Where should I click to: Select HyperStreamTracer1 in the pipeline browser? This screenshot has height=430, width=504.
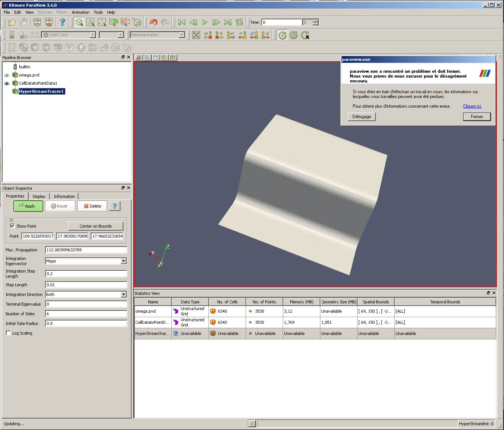(41, 91)
